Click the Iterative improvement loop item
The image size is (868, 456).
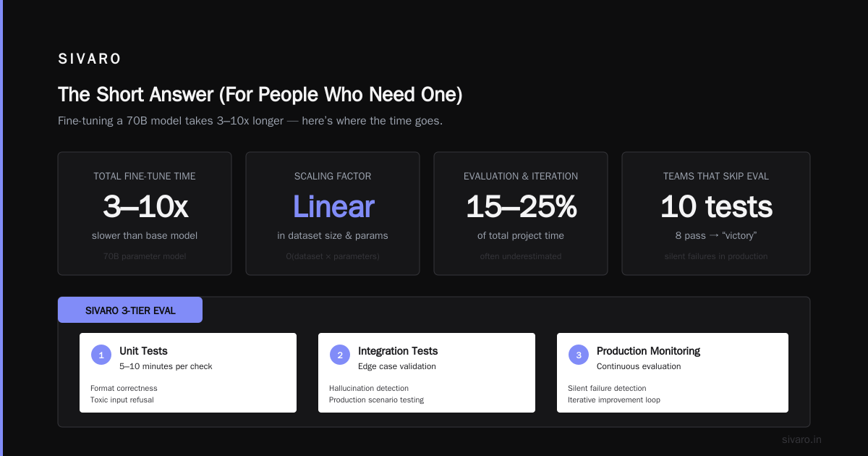(614, 400)
